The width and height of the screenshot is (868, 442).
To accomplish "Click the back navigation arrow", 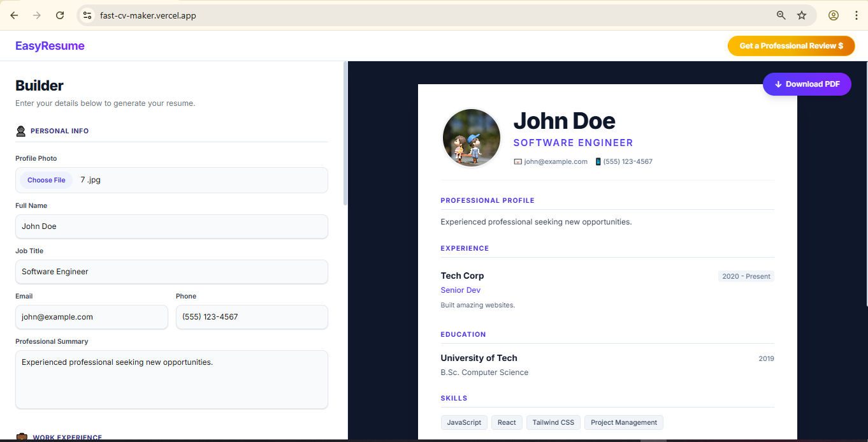I will tap(13, 15).
